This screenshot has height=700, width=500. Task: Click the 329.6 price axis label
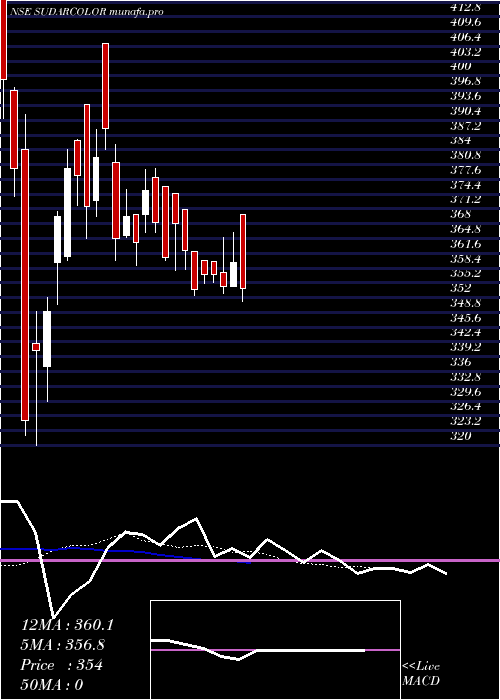[465, 392]
